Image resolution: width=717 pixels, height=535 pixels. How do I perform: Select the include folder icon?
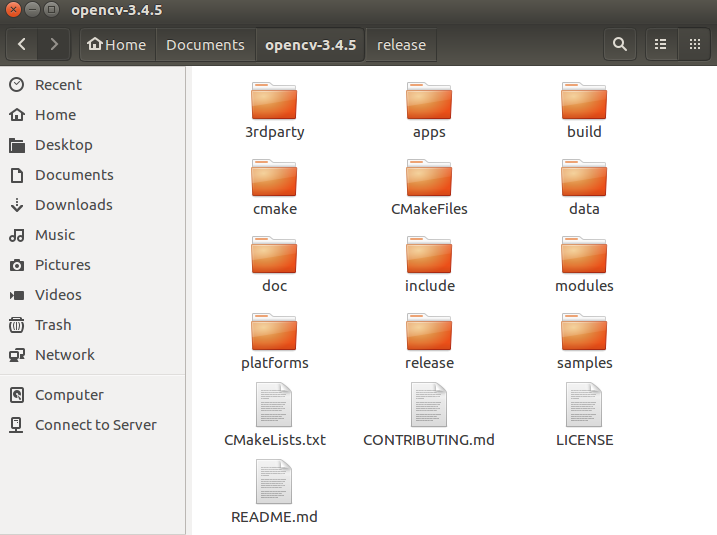429,255
